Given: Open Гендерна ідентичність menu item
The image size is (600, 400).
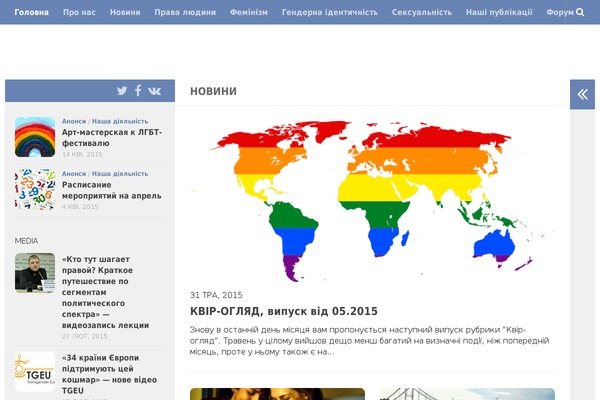Looking at the screenshot, I should (x=330, y=12).
